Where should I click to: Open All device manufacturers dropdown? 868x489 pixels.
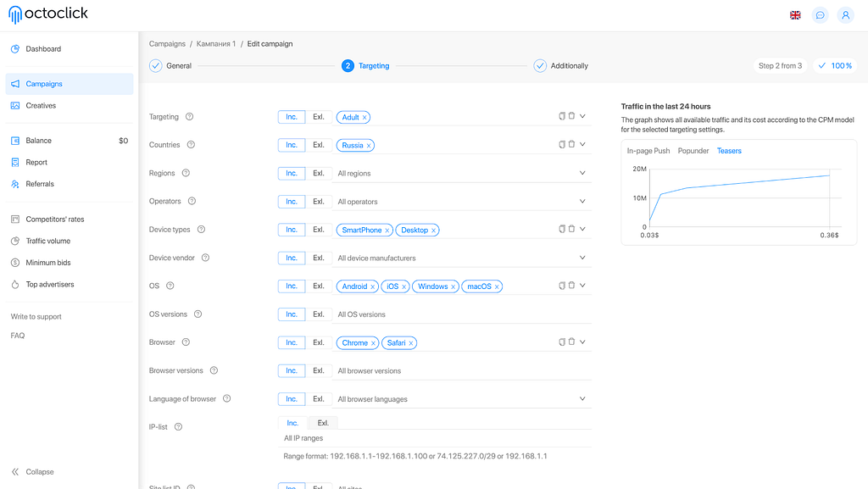pyautogui.click(x=462, y=258)
